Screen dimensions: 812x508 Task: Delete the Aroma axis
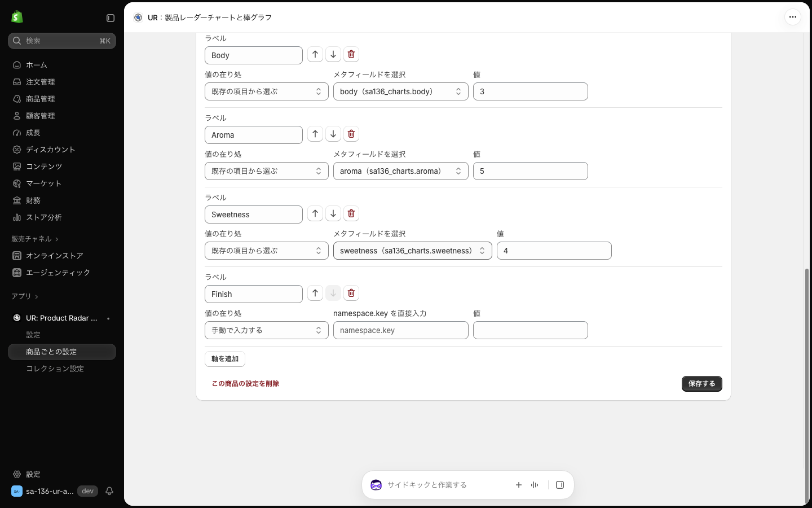click(x=351, y=134)
